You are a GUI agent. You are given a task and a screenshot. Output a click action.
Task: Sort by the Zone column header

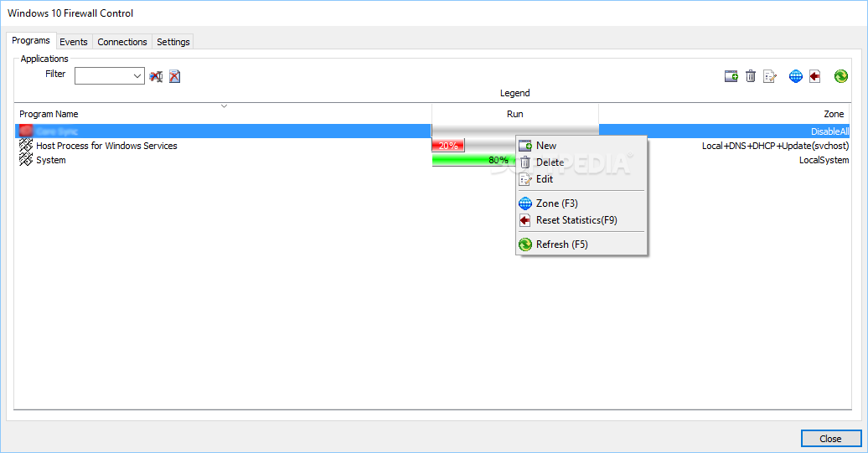tap(724, 114)
